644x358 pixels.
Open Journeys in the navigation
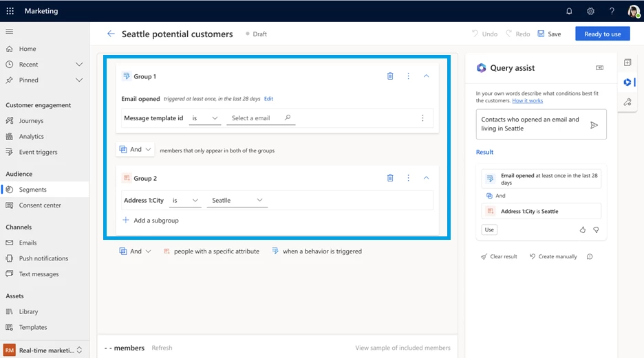click(31, 121)
